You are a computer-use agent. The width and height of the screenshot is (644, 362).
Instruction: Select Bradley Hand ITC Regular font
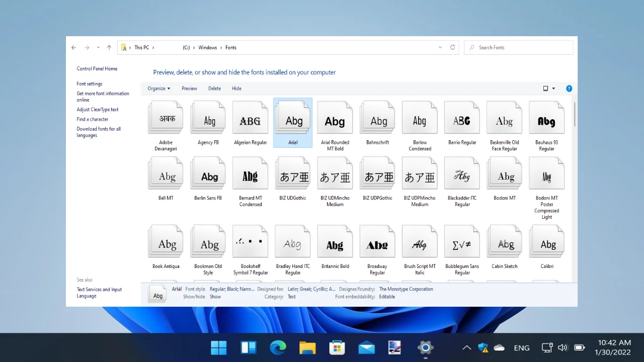click(x=293, y=242)
